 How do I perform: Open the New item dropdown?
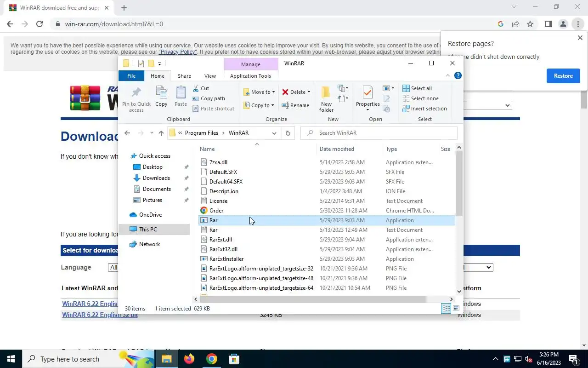pos(343,88)
